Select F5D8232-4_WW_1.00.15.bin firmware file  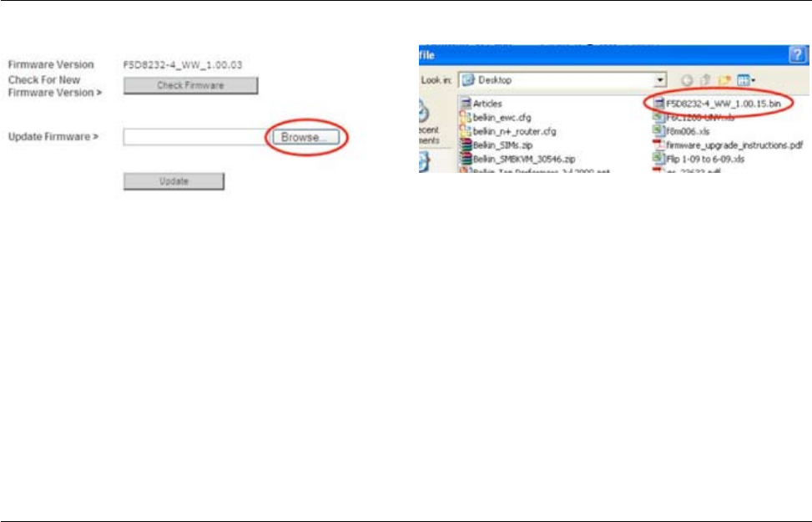coord(717,104)
